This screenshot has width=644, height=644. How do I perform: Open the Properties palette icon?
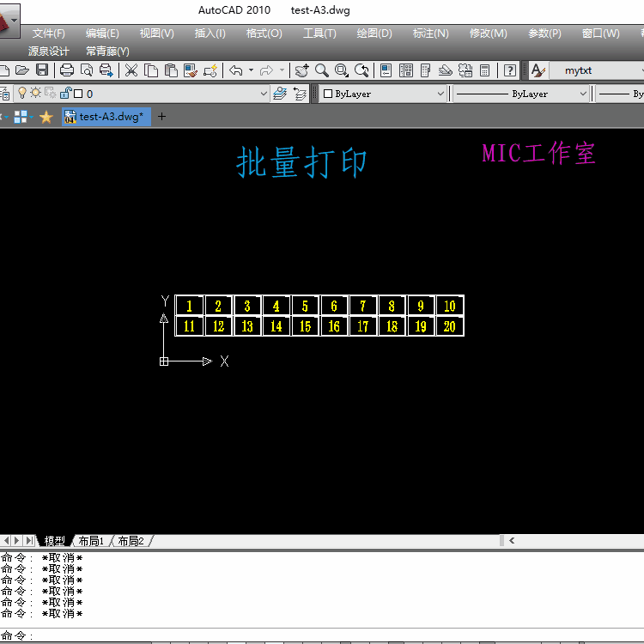386,70
